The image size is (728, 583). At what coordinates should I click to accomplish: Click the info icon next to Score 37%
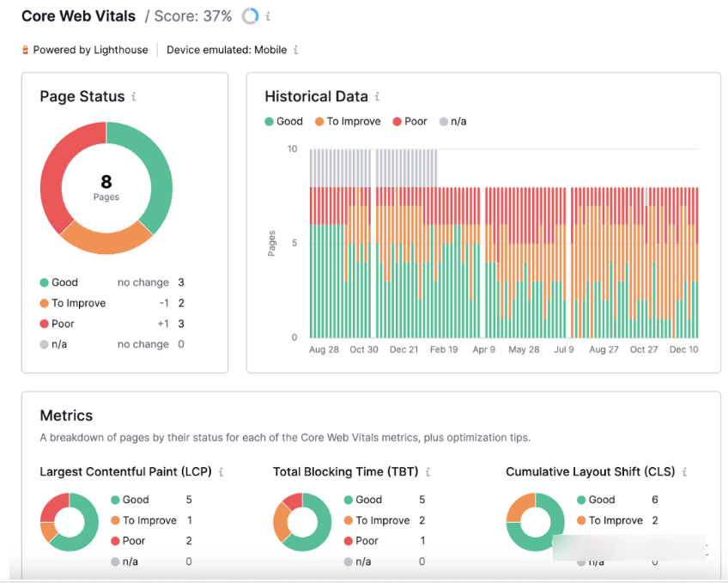click(x=268, y=16)
